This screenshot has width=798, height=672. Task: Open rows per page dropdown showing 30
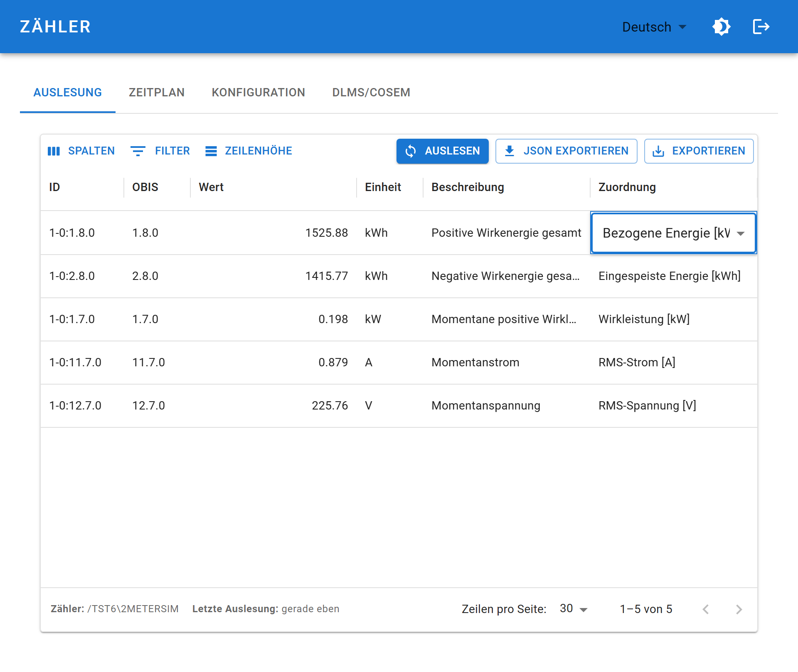pos(574,609)
